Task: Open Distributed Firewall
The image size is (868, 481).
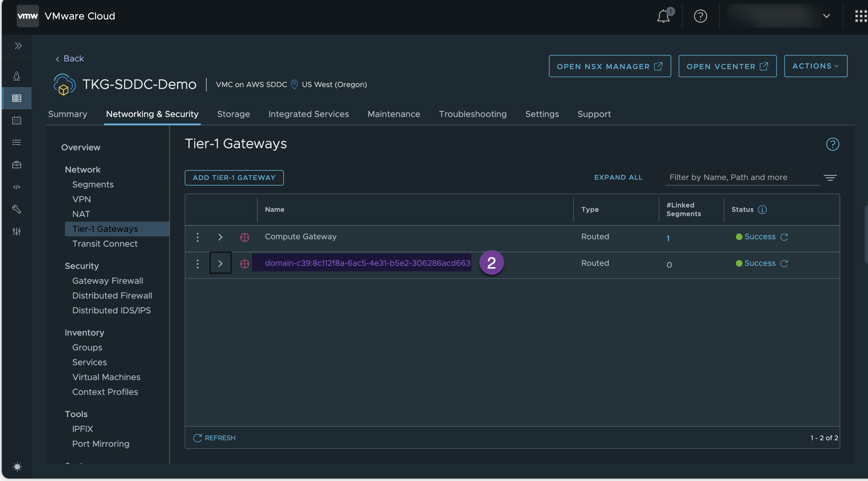Action: 112,295
